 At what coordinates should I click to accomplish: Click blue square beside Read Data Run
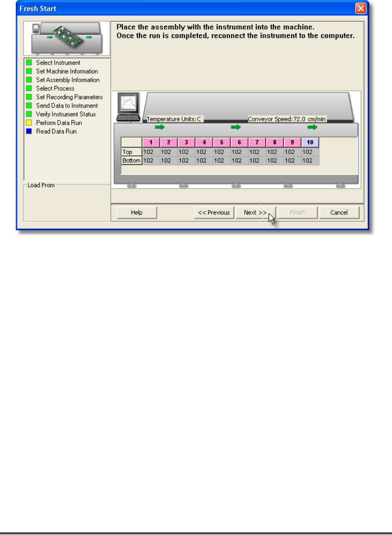pos(29,131)
